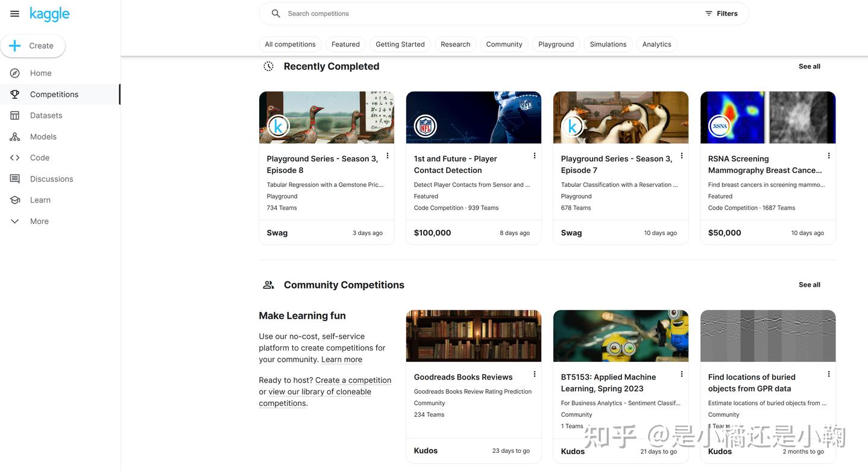Click the Competitions trophy icon

15,94
